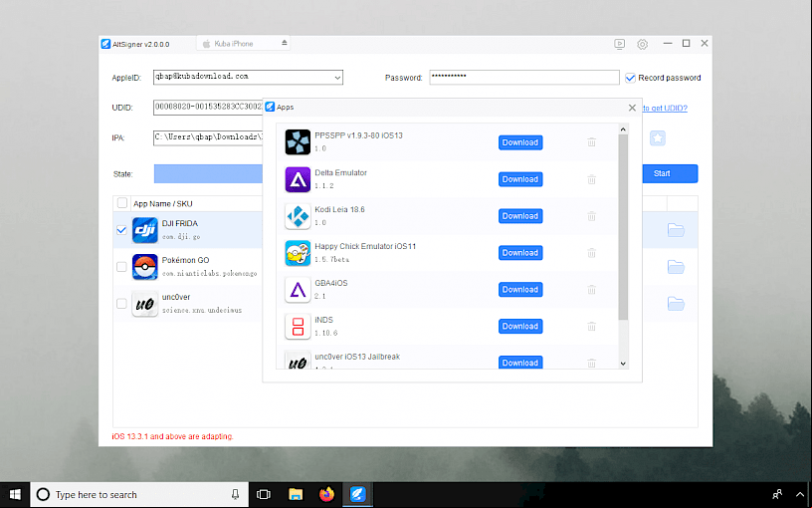Open the folder for Pokémon GO
The image size is (812, 508).
pyautogui.click(x=676, y=266)
